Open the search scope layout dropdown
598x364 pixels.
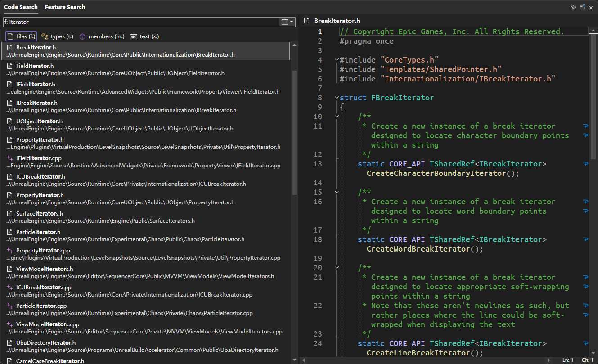pyautogui.click(x=287, y=22)
